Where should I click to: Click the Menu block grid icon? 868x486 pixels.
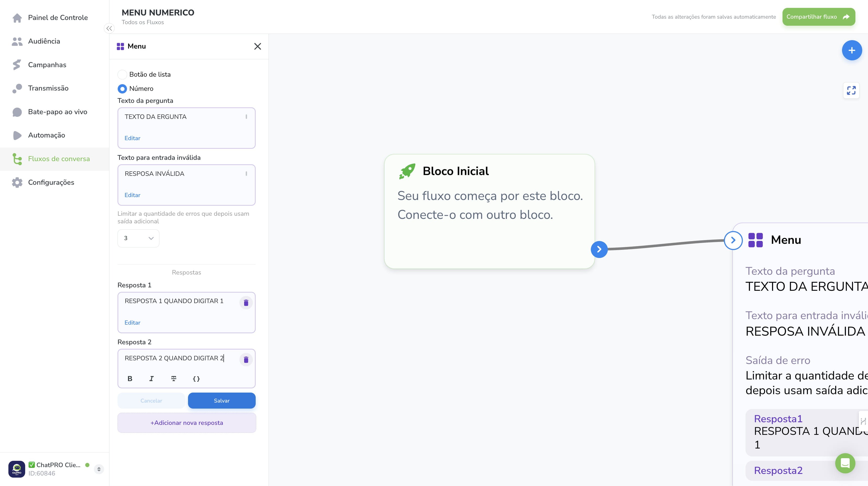[756, 240]
